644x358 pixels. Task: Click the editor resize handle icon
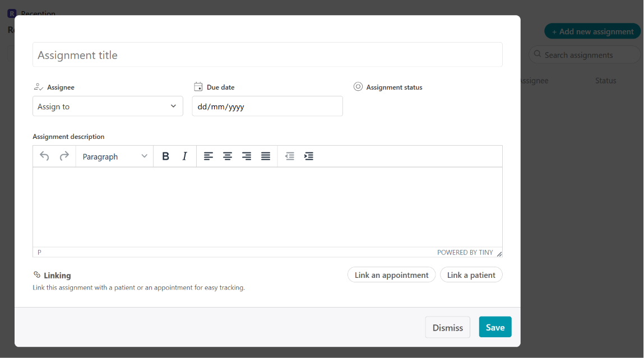coord(499,254)
